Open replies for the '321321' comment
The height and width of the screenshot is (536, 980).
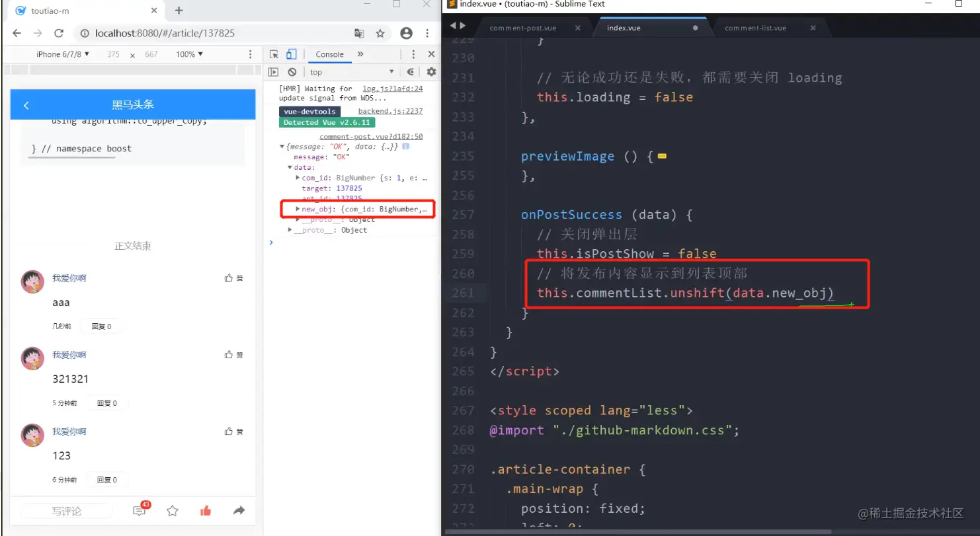click(x=107, y=403)
